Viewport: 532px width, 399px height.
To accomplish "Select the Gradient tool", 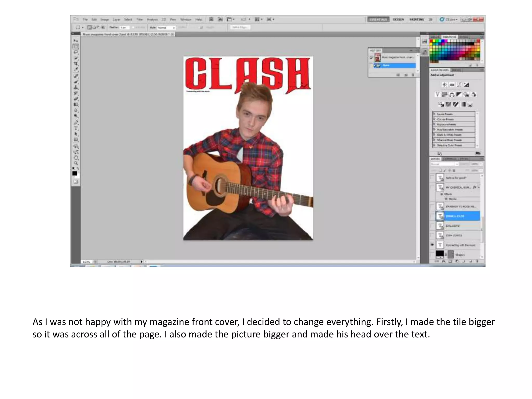I will click(x=76, y=105).
